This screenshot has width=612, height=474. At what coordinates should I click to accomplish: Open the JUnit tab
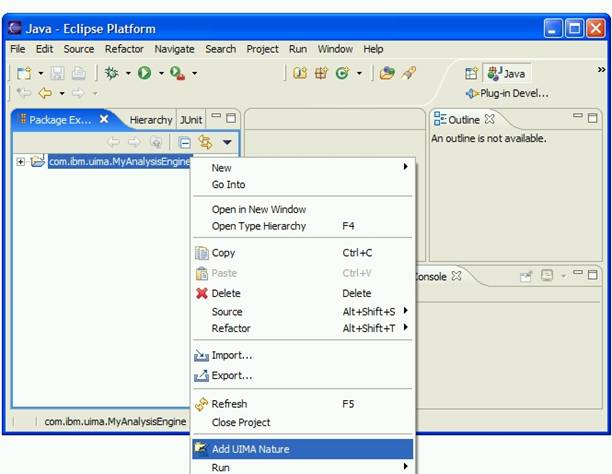point(192,119)
